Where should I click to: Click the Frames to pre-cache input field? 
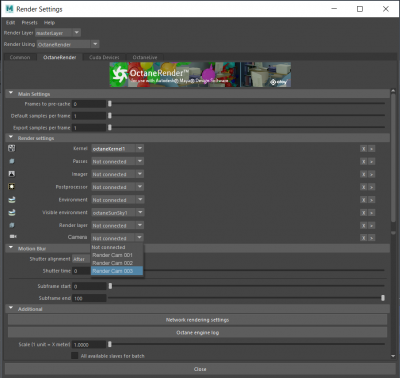89,104
